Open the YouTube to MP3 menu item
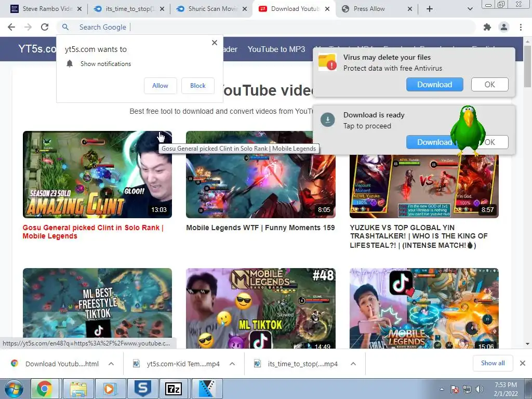 click(x=276, y=49)
